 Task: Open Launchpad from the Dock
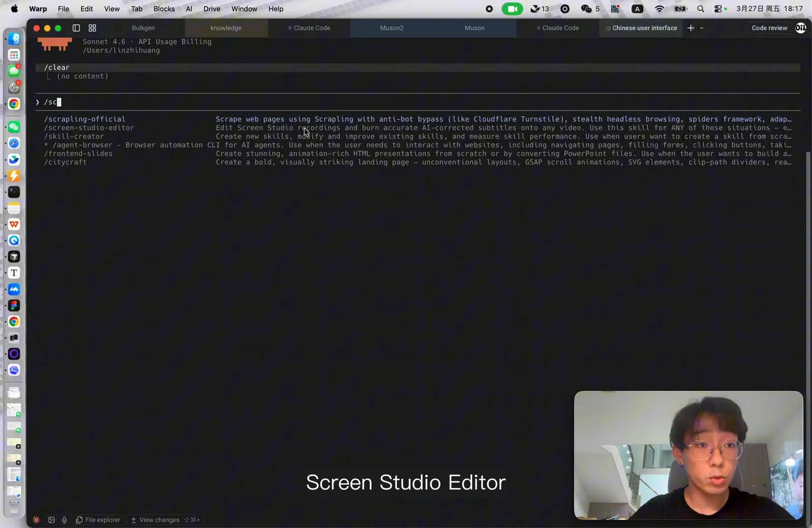pos(14,55)
